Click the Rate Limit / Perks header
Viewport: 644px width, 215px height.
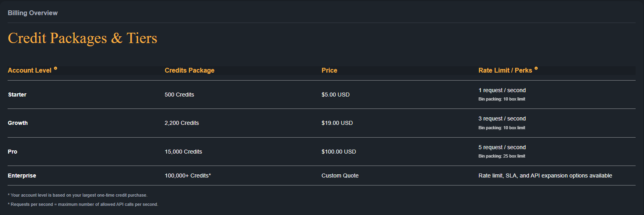(x=505, y=70)
